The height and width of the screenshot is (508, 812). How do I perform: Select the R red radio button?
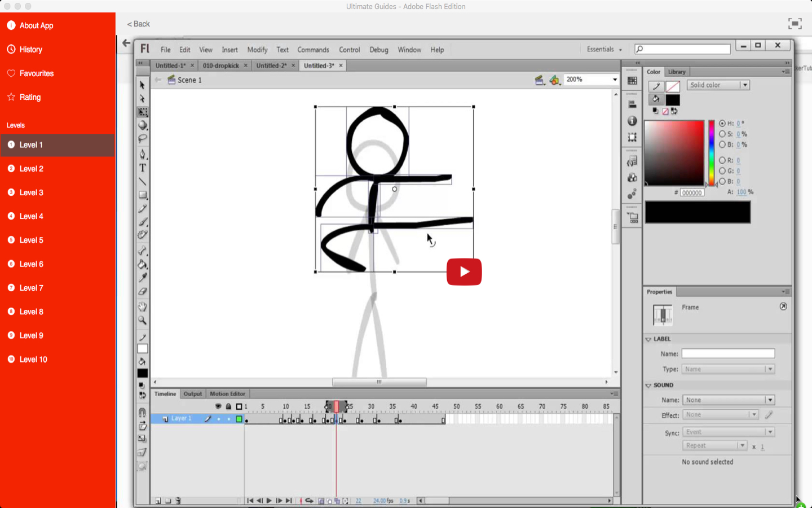click(722, 160)
